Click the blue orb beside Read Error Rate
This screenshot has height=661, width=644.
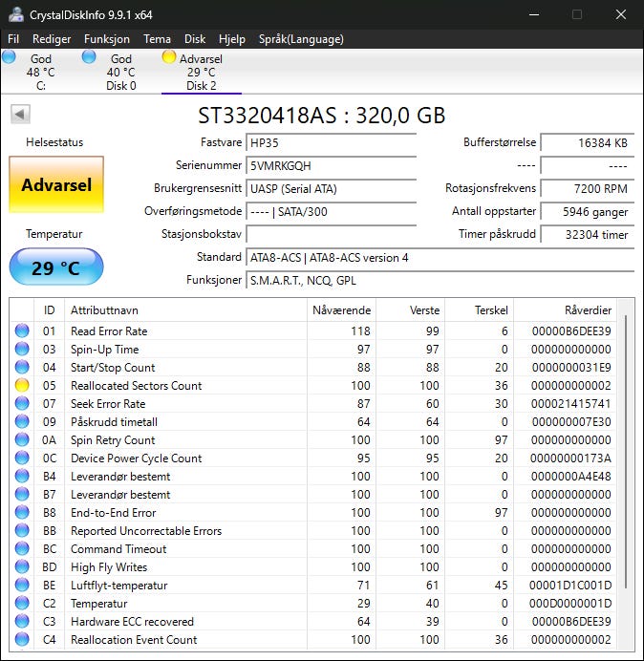point(22,330)
